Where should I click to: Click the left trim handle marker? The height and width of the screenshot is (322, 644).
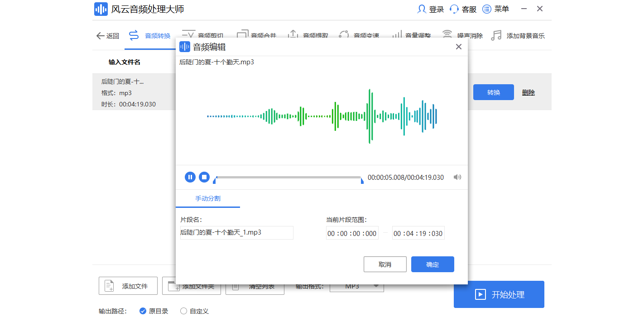215,181
